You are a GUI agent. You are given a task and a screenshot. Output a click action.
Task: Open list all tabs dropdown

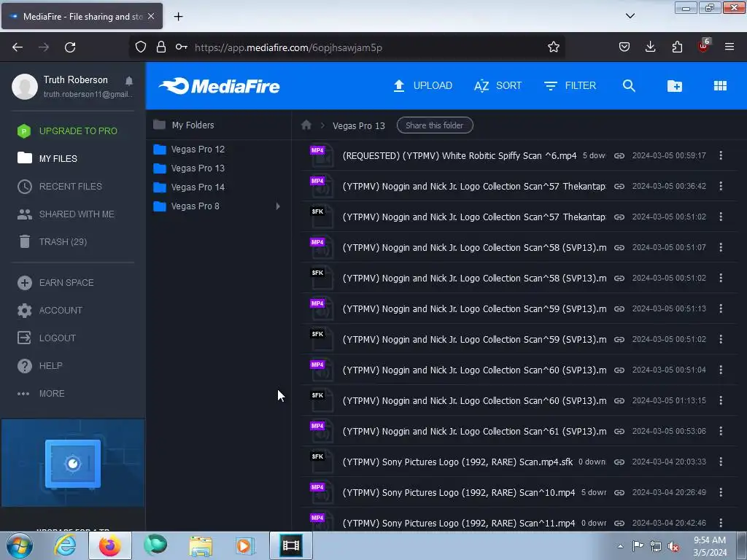630,16
